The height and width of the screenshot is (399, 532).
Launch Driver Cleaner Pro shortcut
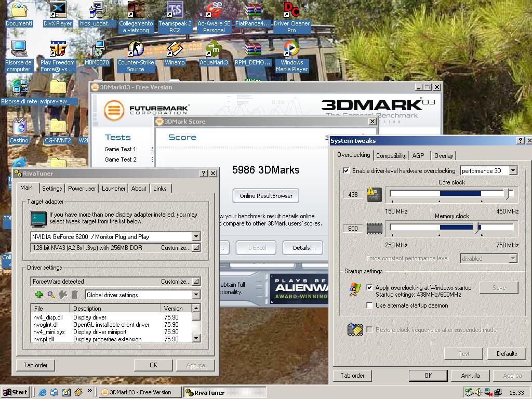[292, 17]
